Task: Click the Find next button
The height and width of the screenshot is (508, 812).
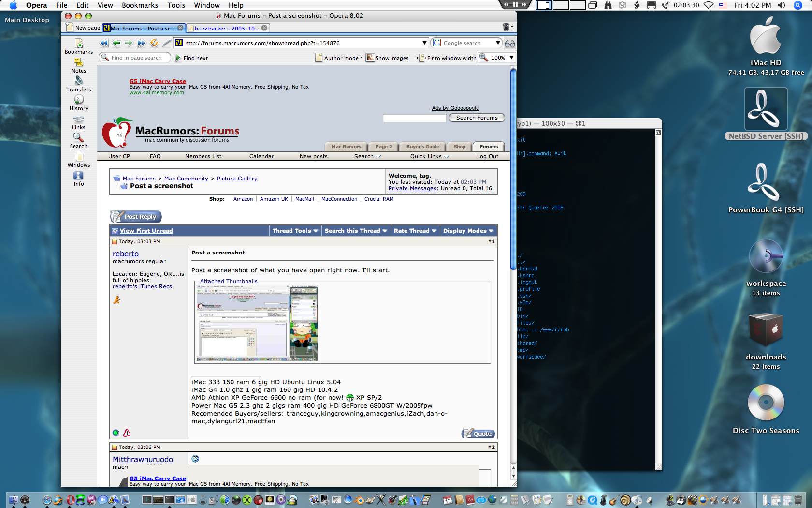Action: click(x=191, y=58)
